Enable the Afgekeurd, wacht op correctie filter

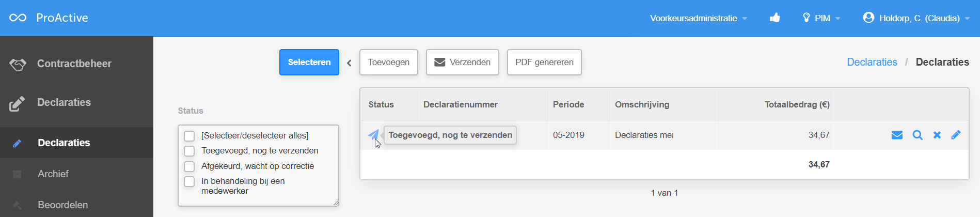189,166
